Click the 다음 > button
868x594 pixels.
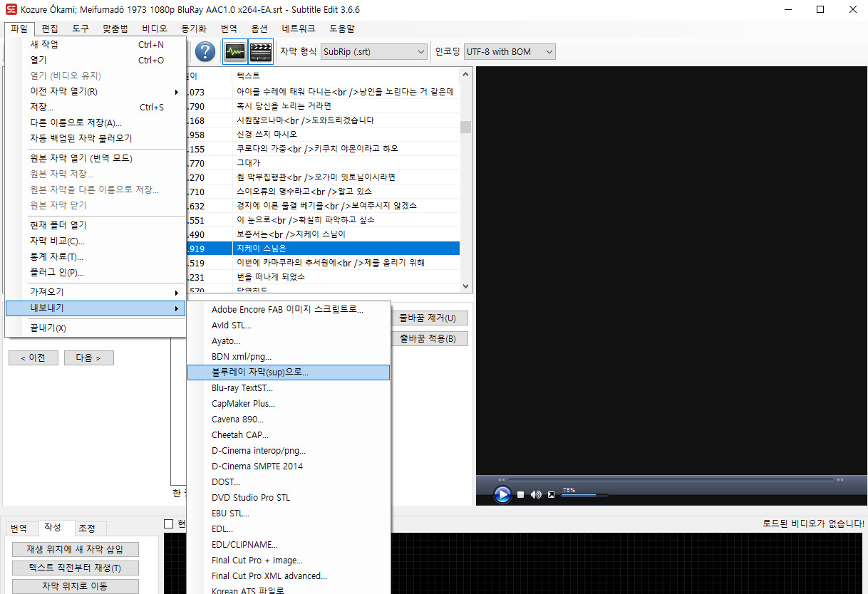88,358
